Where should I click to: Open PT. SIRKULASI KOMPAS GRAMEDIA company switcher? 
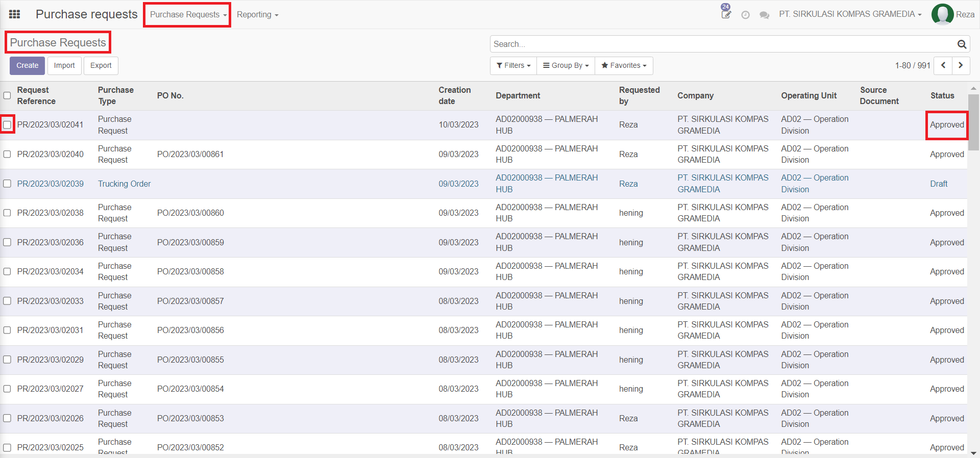[850, 14]
